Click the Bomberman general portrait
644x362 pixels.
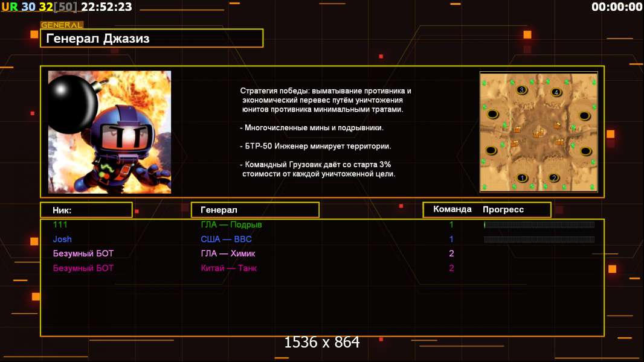(x=110, y=132)
